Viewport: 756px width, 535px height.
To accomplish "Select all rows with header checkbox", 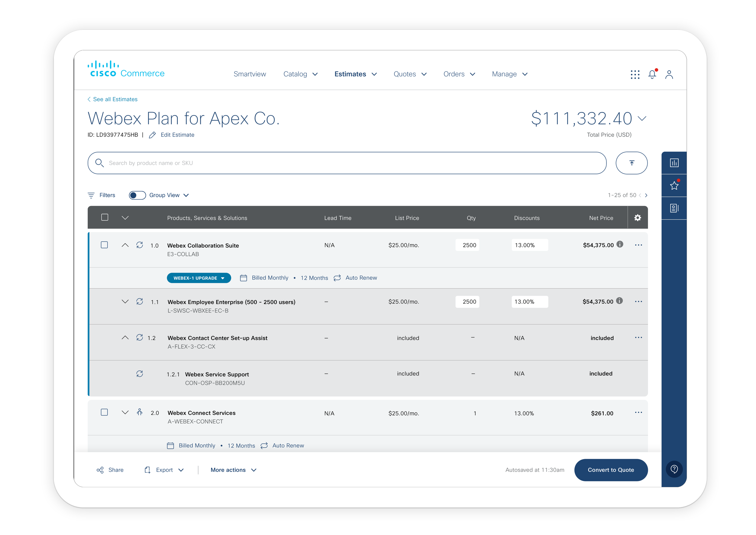I will [105, 218].
